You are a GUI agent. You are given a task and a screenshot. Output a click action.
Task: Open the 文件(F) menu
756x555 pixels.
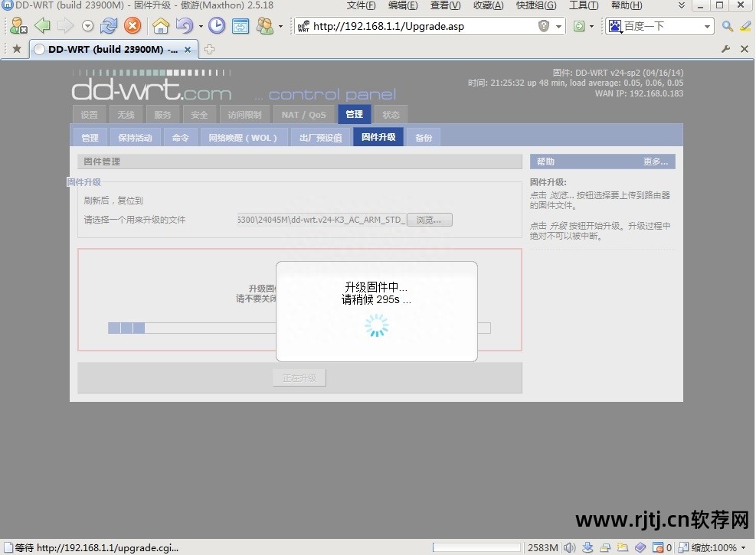[x=361, y=5]
